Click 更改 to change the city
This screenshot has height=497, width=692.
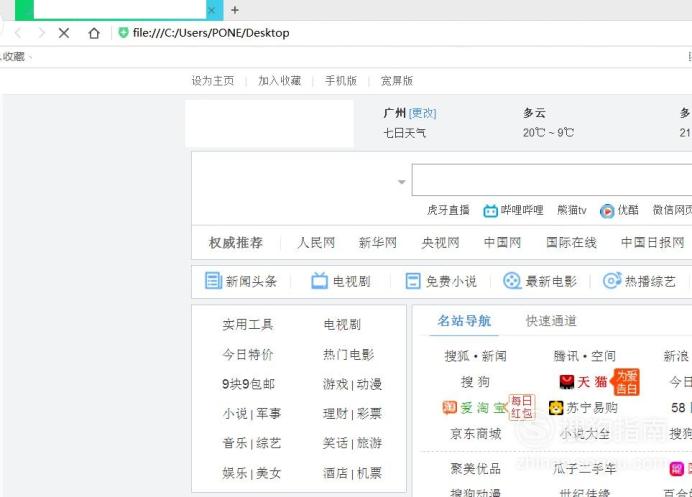click(422, 113)
